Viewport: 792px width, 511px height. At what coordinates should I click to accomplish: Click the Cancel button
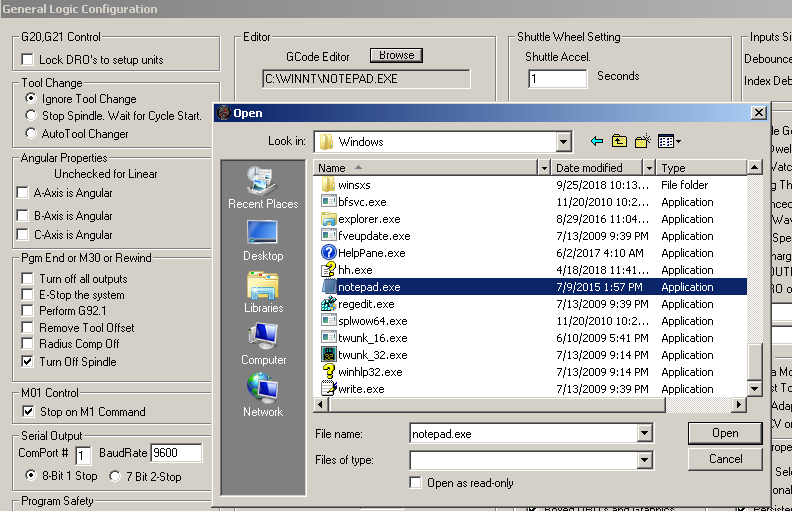(x=725, y=459)
